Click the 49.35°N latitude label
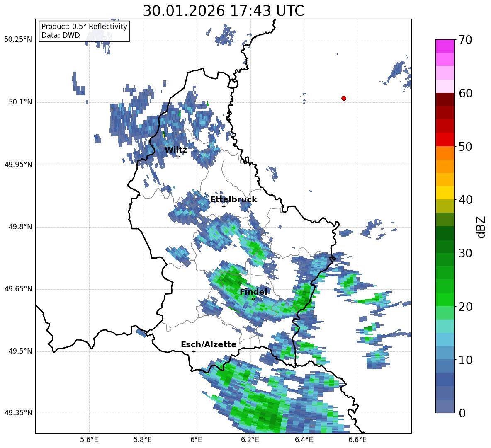The height and width of the screenshot is (448, 491). (x=18, y=413)
